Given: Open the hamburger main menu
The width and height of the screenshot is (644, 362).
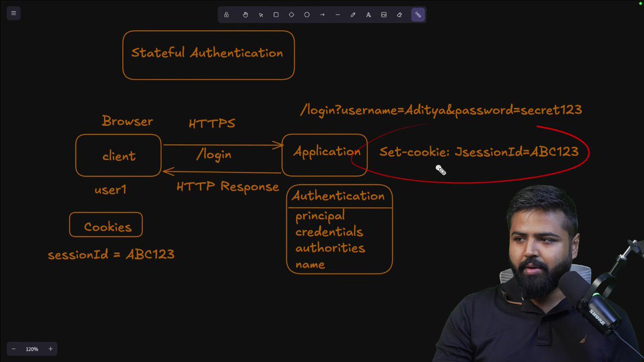Looking at the screenshot, I should click(13, 13).
